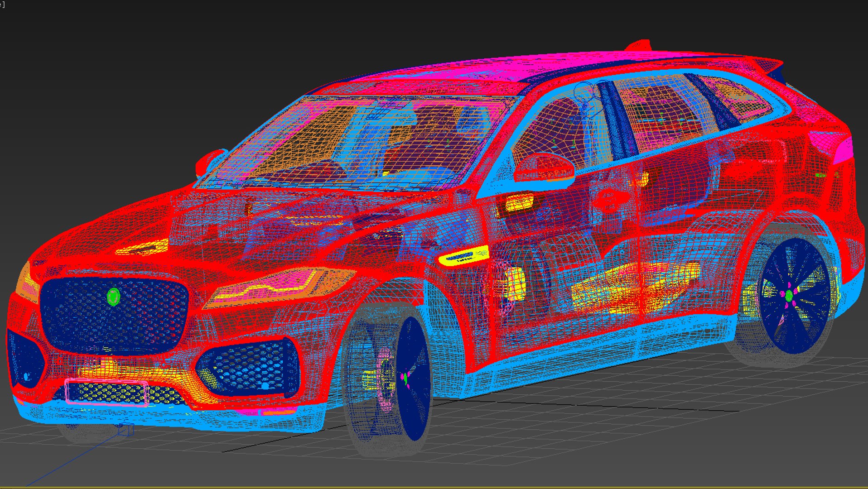Select the green emblem on the front grille
The width and height of the screenshot is (868, 489).
coord(113,297)
